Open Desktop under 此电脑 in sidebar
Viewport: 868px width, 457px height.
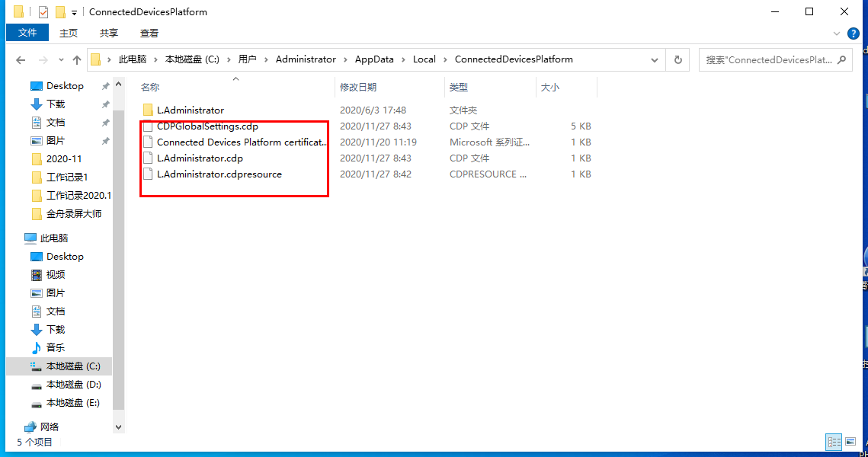pos(65,256)
